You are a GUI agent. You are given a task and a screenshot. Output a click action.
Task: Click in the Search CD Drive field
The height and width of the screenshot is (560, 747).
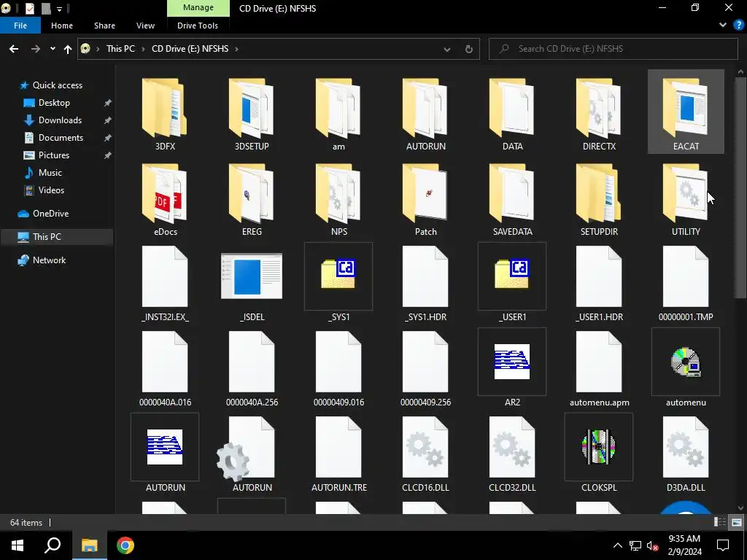click(613, 49)
